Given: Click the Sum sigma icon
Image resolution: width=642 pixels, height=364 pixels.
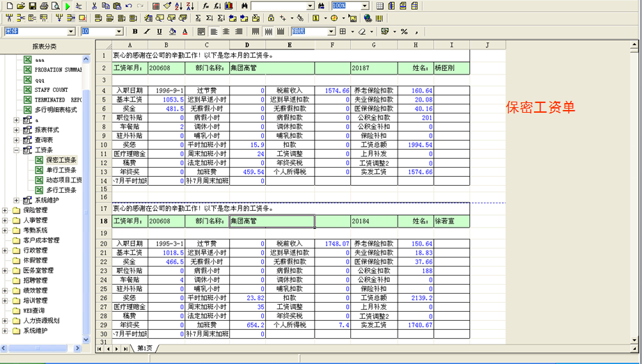Looking at the screenshot, I should click(198, 18).
